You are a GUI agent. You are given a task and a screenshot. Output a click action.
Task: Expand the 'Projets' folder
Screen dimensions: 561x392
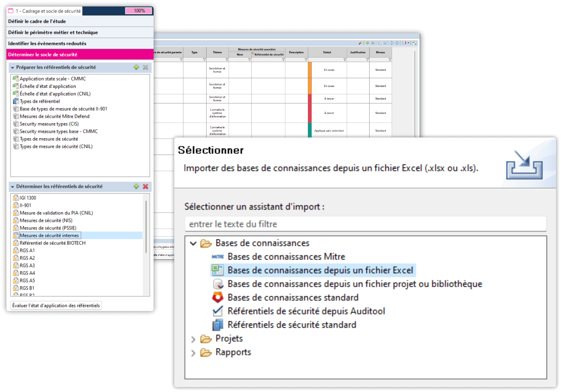click(x=193, y=339)
